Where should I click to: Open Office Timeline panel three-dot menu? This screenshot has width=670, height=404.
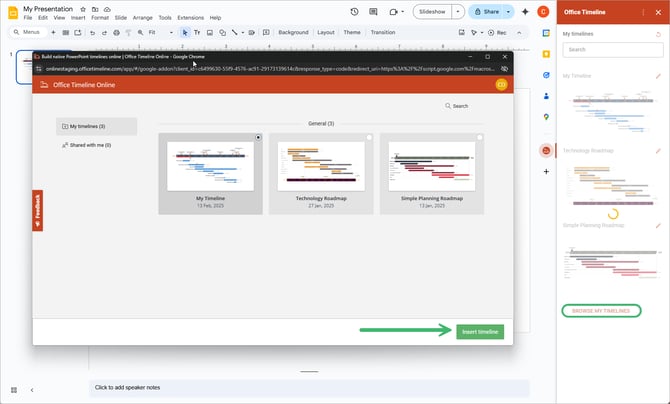[643, 12]
